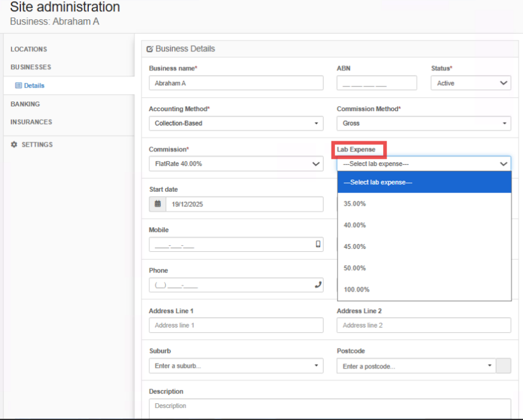Select the 35.00% lab expense option
Screen dimensions: 523x420
click(x=425, y=204)
